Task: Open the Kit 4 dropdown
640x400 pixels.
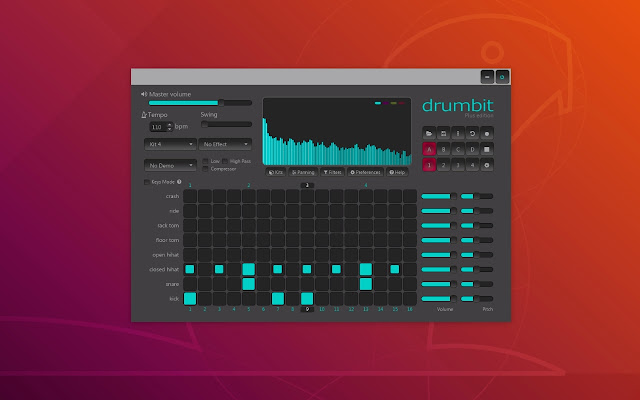Action: (170, 144)
